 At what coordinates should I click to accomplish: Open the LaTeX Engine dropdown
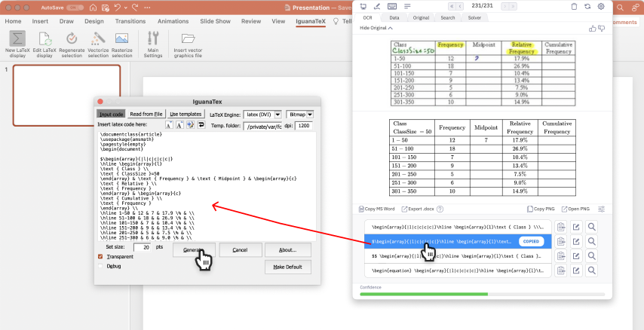[x=278, y=115]
